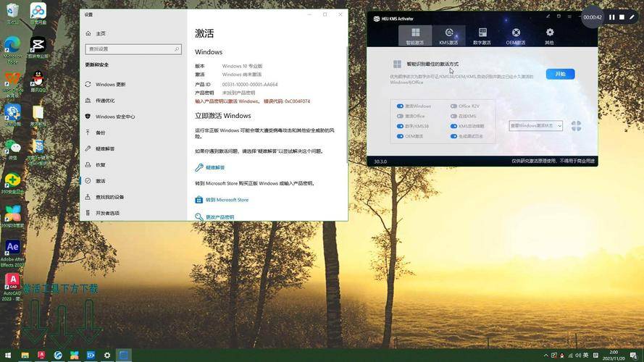The height and width of the screenshot is (362, 644).
Task: Click the product ID 00331-10000-00001-AA664
Action: point(250,85)
